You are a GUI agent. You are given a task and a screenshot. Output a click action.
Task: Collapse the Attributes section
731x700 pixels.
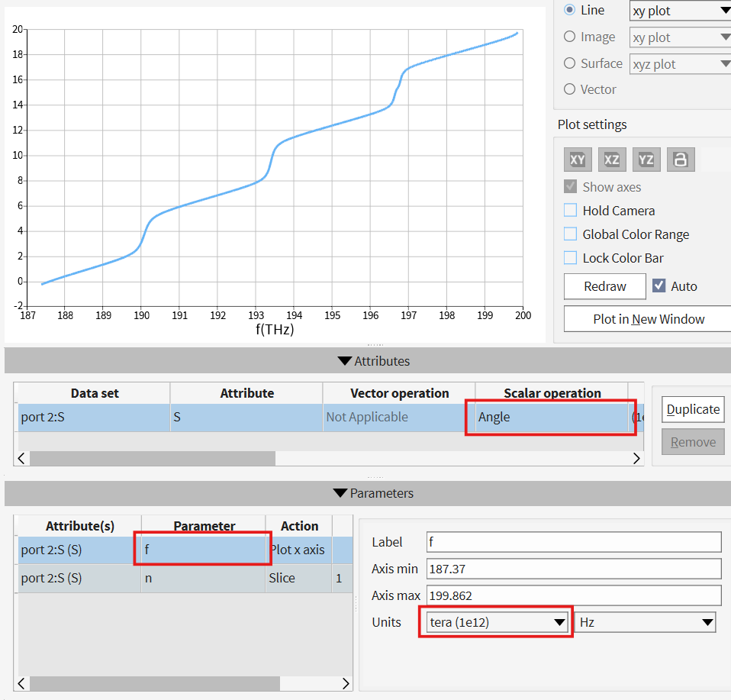click(345, 361)
